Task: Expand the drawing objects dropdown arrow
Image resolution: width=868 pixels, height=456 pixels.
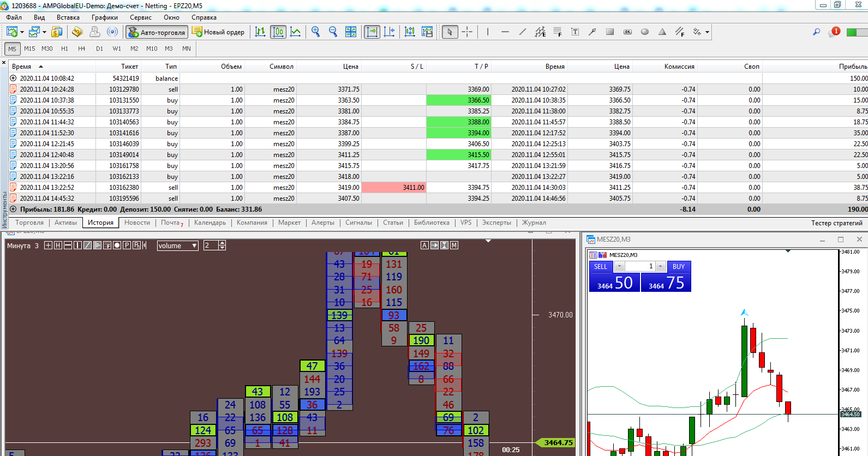Action: [707, 32]
